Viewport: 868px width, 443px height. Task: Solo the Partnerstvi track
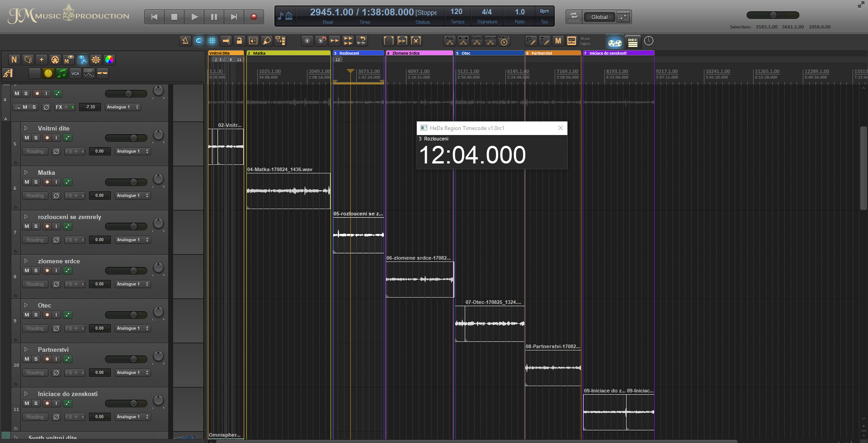tap(36, 359)
